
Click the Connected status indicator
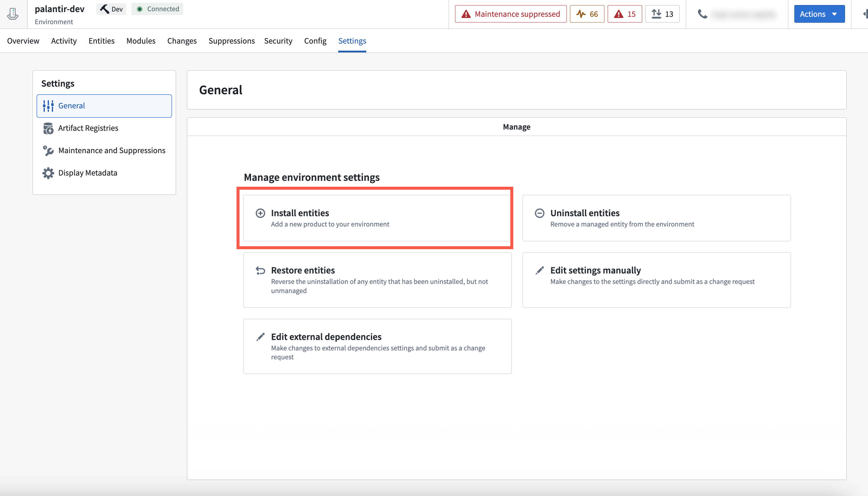point(157,9)
